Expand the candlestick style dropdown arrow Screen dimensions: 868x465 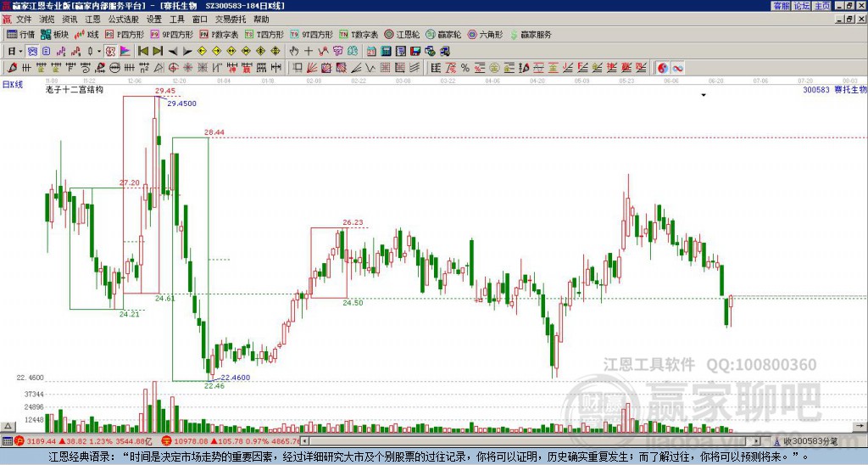[x=99, y=52]
